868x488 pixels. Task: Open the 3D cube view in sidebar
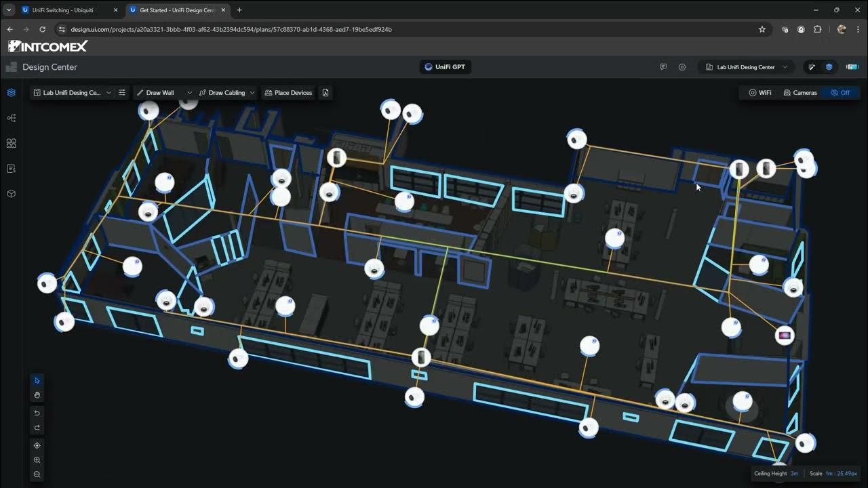pos(11,194)
